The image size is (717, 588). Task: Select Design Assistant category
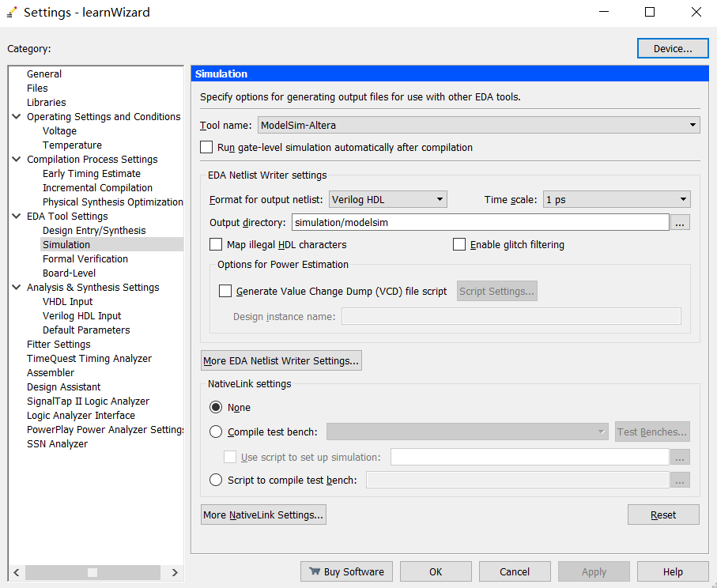click(x=63, y=386)
